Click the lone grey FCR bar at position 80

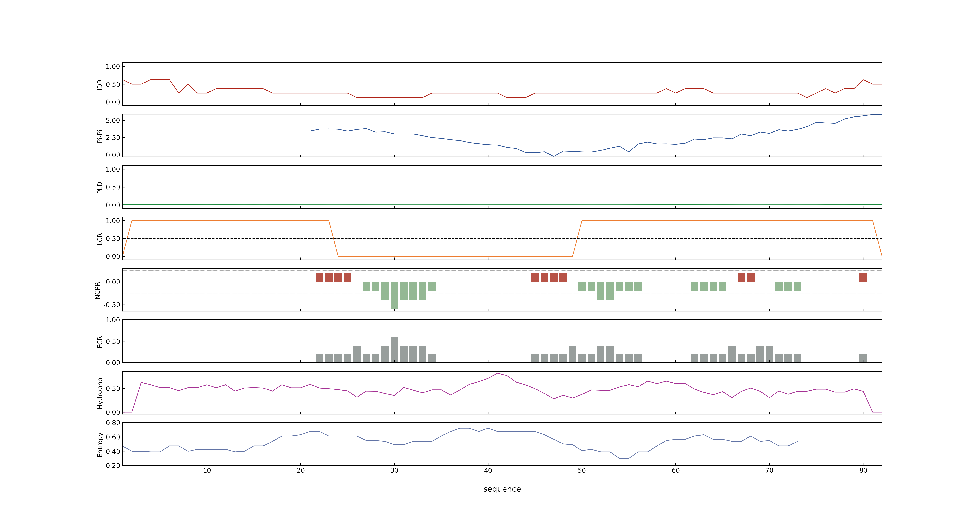[x=863, y=358]
